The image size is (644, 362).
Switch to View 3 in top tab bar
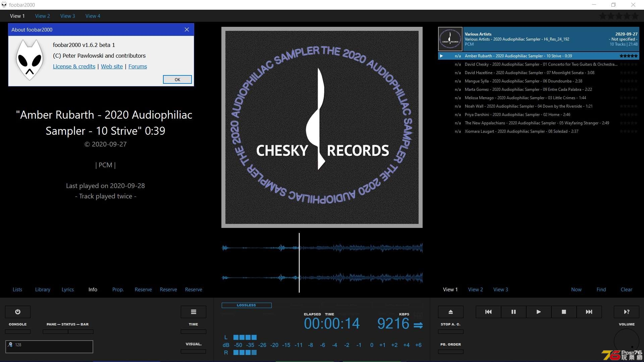67,16
